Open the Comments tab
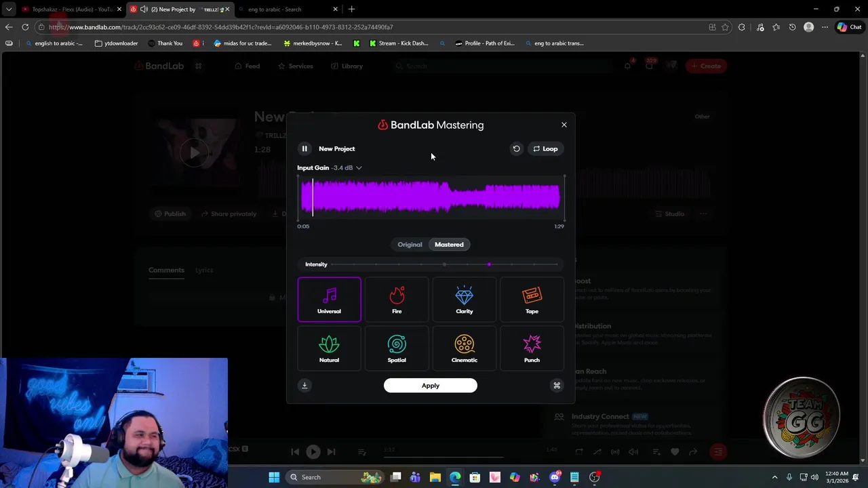The height and width of the screenshot is (488, 868). (x=166, y=270)
